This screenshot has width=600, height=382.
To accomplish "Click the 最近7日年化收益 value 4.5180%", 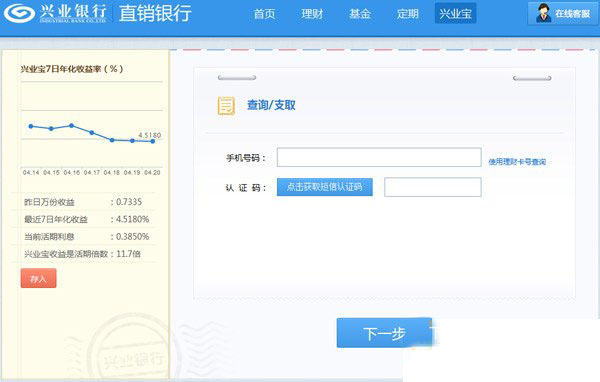I will pos(132,219).
